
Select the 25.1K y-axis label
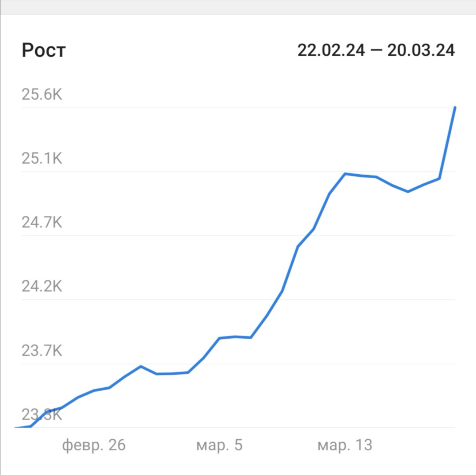tap(42, 158)
